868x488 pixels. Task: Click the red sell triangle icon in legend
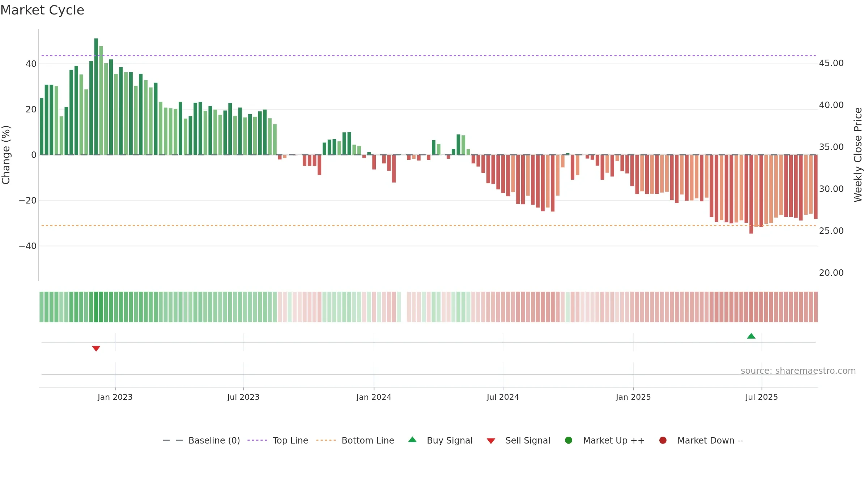491,441
